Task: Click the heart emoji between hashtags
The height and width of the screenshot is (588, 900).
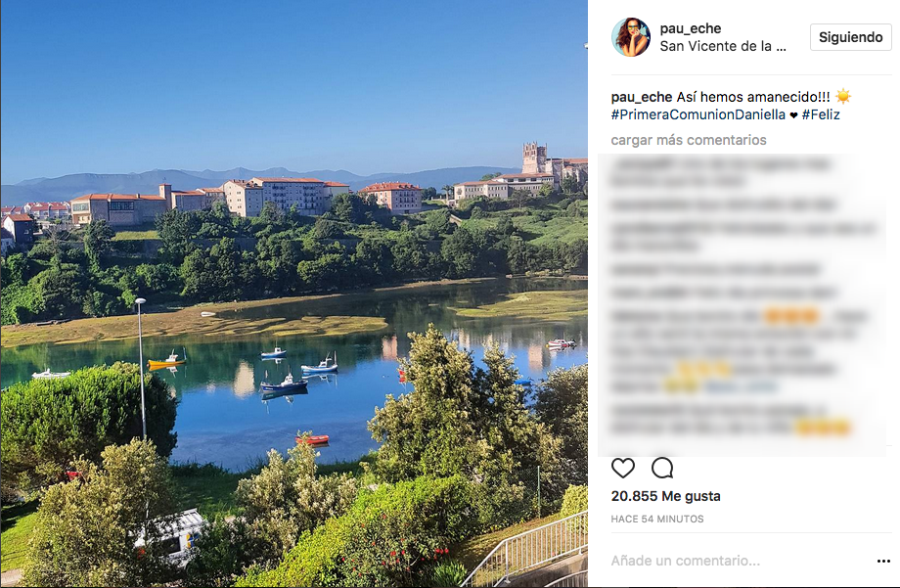Action: pos(793,115)
